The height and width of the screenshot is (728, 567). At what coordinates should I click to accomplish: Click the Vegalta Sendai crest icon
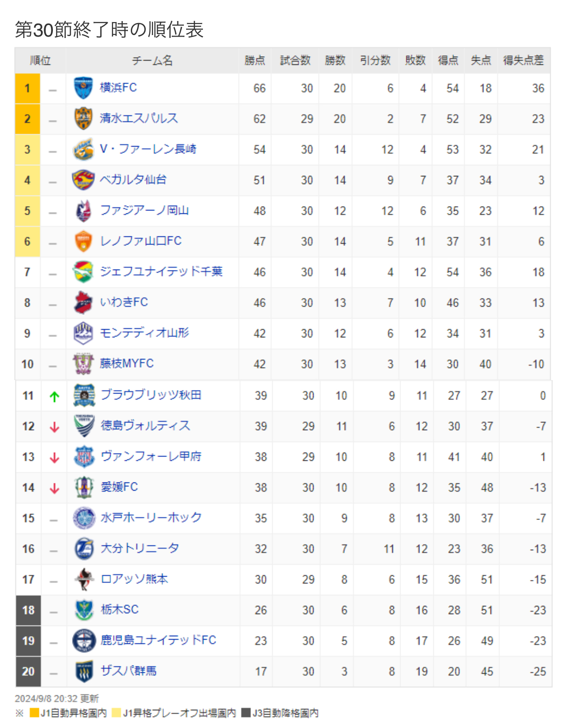click(83, 180)
